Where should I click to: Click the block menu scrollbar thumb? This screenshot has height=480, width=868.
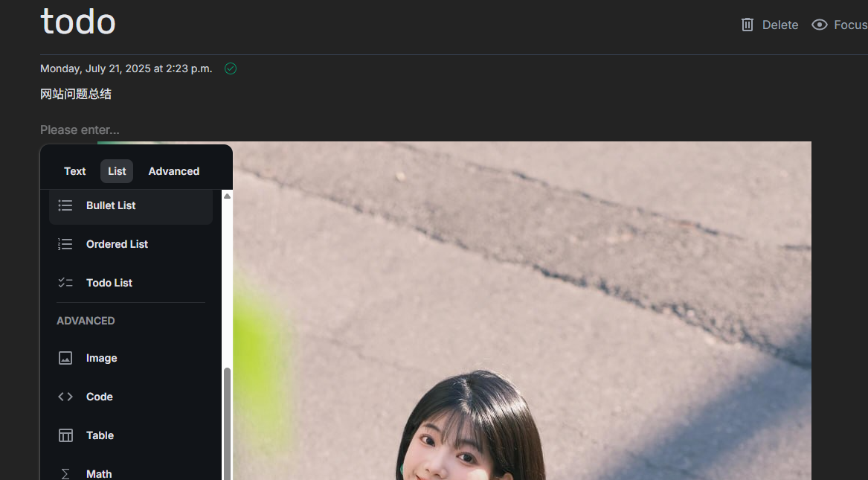[227, 423]
